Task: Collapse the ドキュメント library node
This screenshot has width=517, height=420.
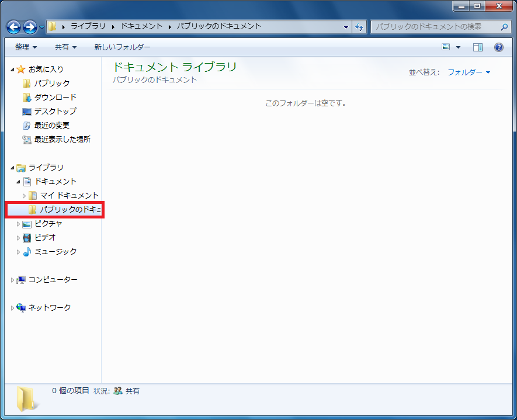Action: (19, 182)
